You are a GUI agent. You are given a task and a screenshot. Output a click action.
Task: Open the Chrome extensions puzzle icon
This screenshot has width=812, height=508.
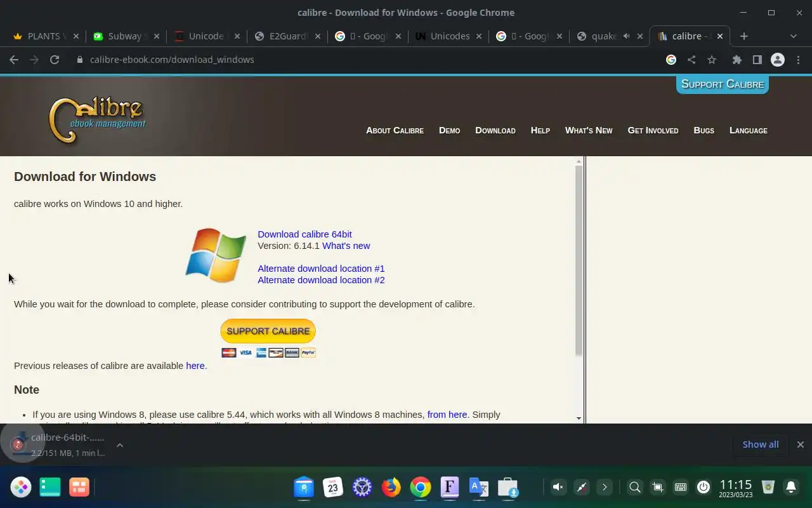coord(737,60)
